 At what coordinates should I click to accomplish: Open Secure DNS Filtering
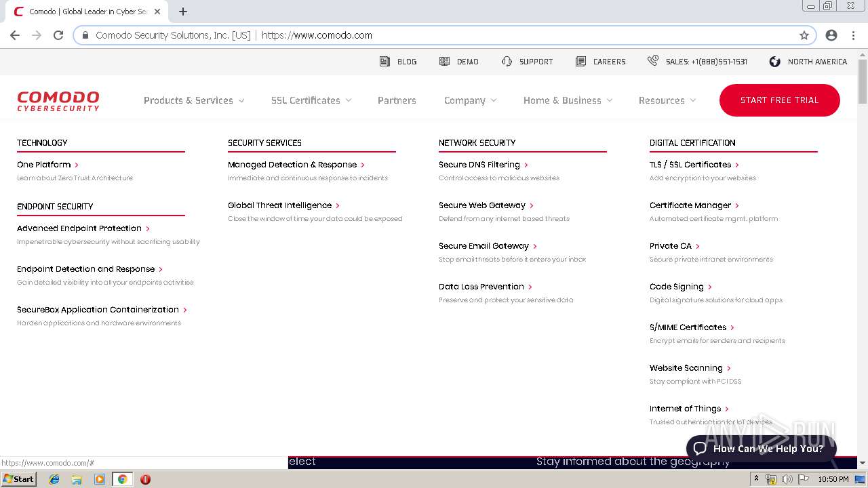(479, 165)
